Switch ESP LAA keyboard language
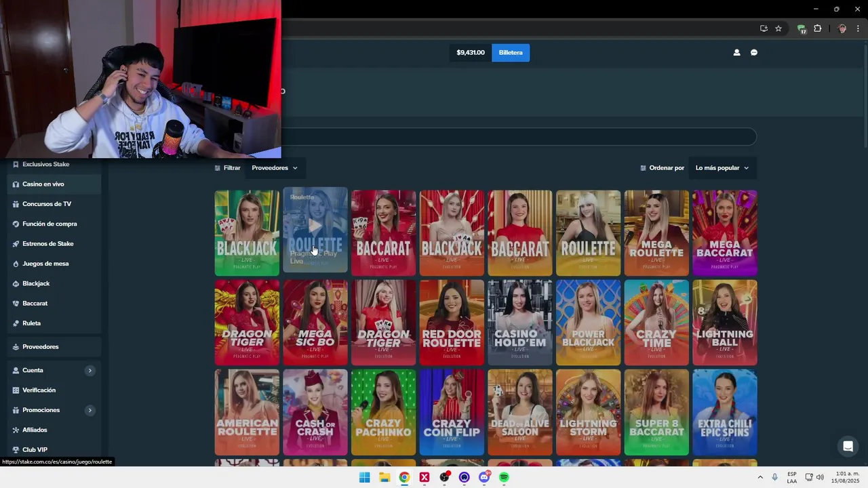This screenshot has height=488, width=868. pos(792,477)
